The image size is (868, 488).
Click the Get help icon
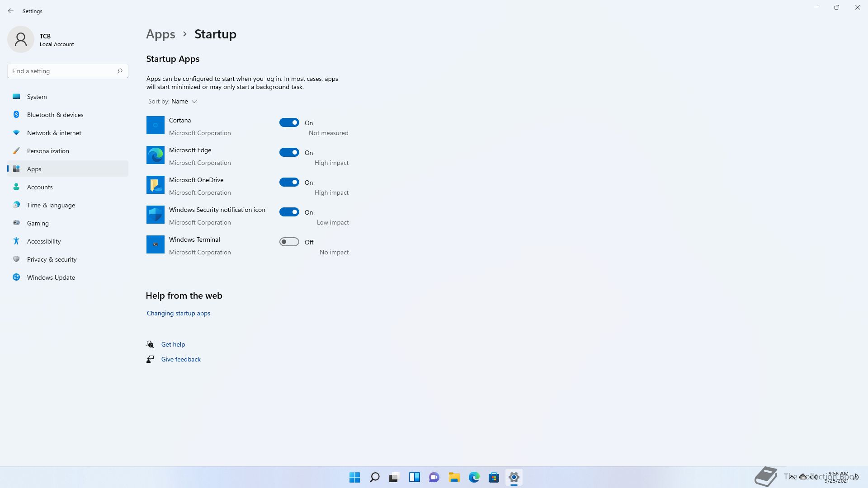(150, 344)
